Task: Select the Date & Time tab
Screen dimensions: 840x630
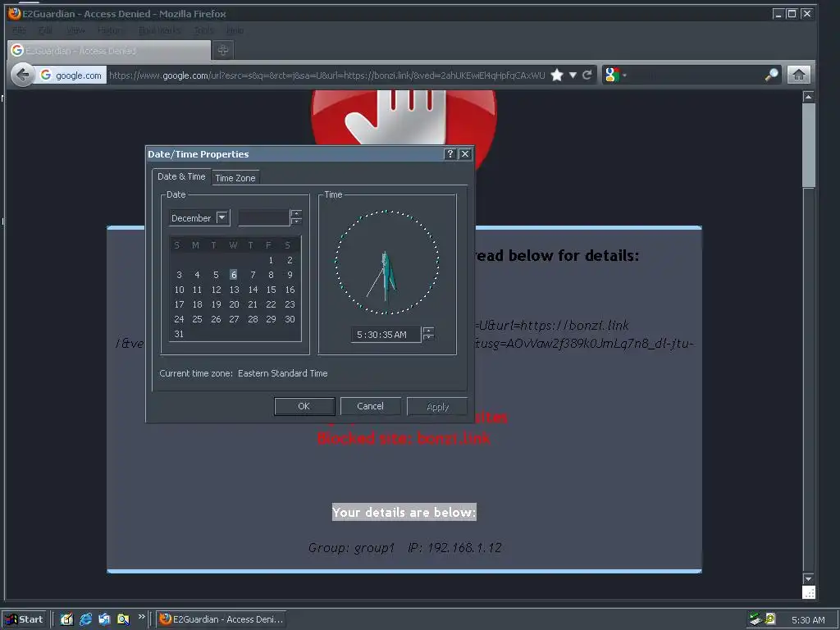Action: [x=181, y=176]
